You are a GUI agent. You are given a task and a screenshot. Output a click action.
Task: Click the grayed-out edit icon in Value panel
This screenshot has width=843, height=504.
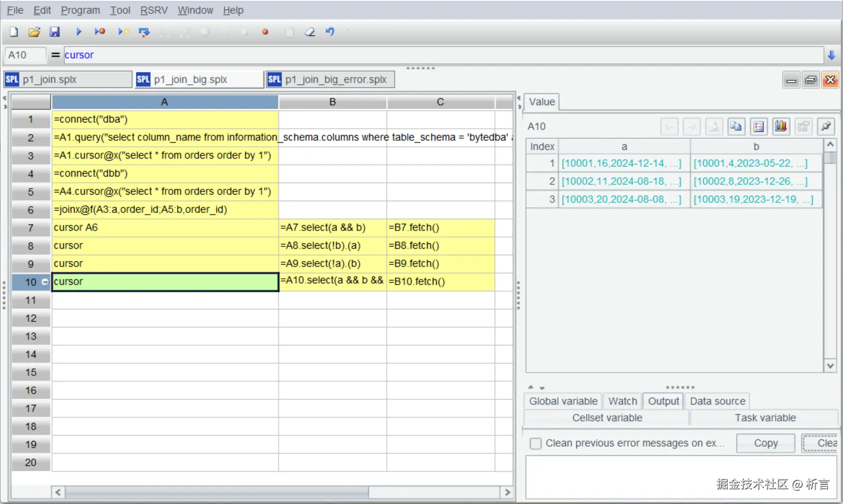pyautogui.click(x=804, y=126)
